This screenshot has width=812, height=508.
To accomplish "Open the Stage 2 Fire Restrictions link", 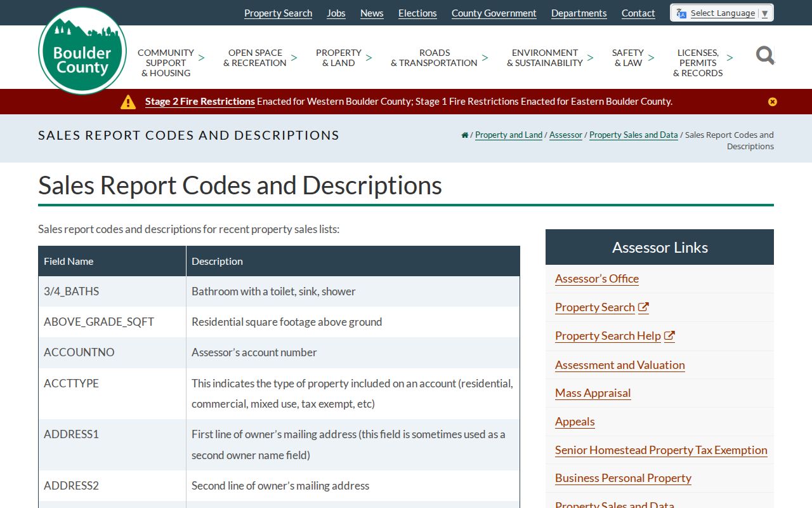I will click(200, 102).
